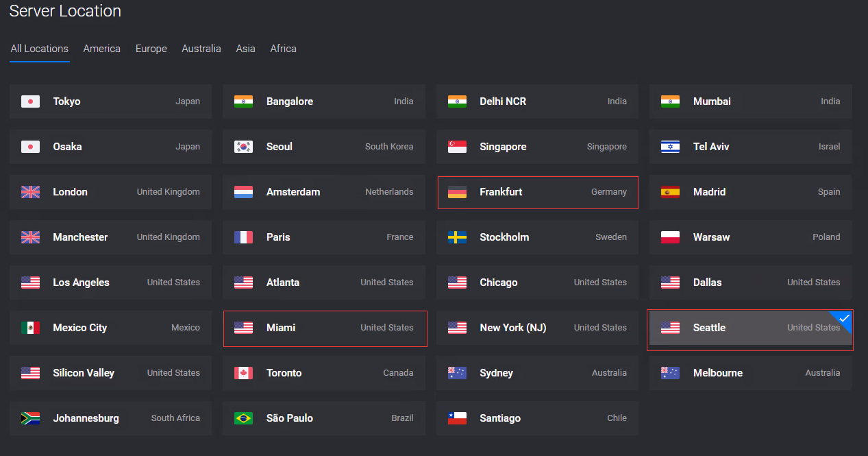This screenshot has height=456, width=868.
Task: Click the Israel flag beside Tel Aviv
Action: pos(670,147)
